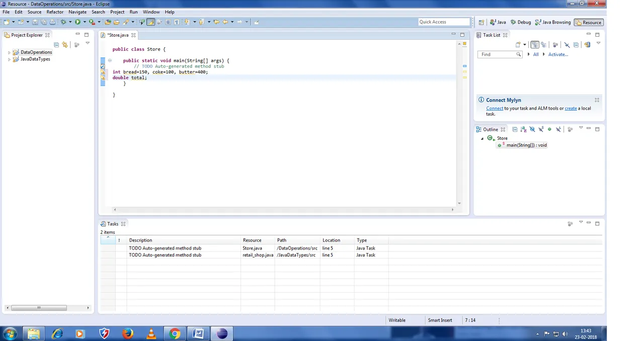Viewport: 644px width, 341px height.
Task: Click the Connect link in Mylyn panel
Action: (x=495, y=109)
